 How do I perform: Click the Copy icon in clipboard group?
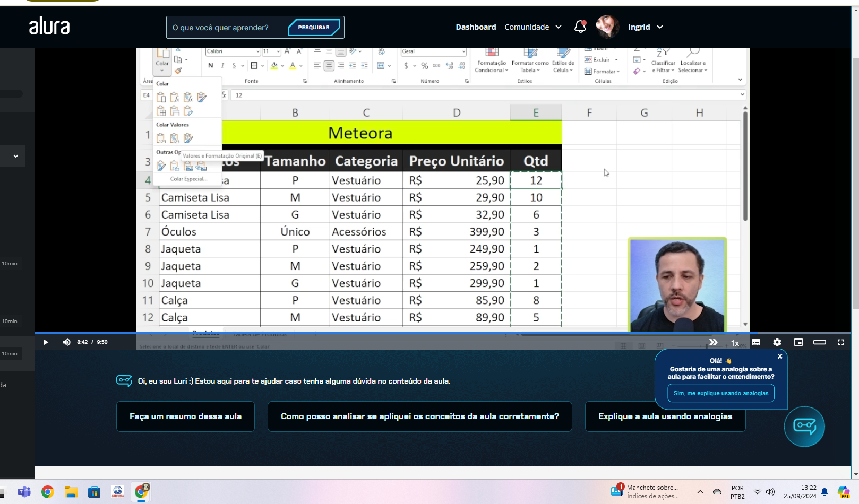(x=178, y=59)
